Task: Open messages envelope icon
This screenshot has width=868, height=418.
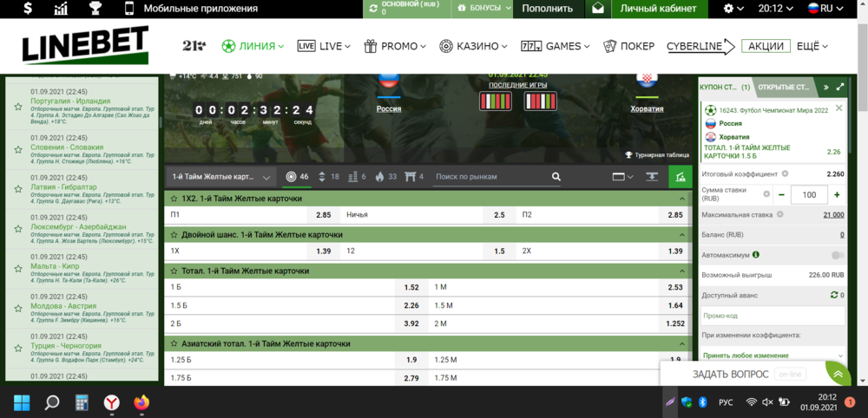Action: (x=598, y=9)
